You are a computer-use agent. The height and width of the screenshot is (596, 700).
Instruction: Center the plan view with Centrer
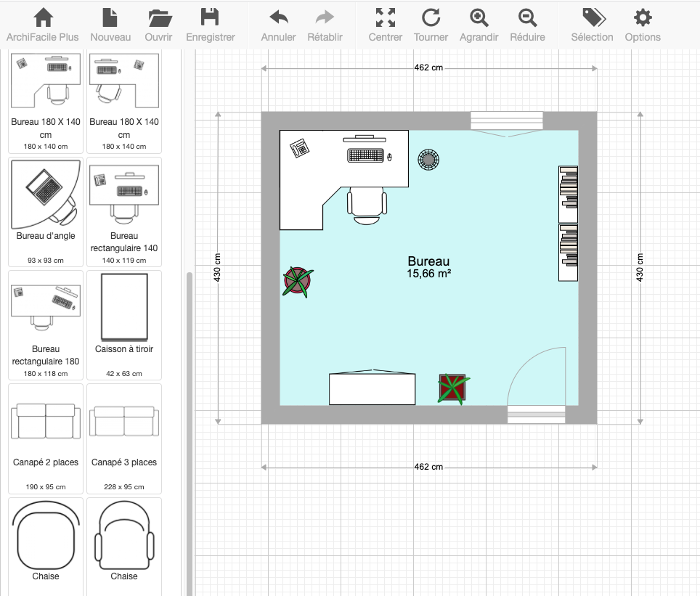pyautogui.click(x=385, y=18)
